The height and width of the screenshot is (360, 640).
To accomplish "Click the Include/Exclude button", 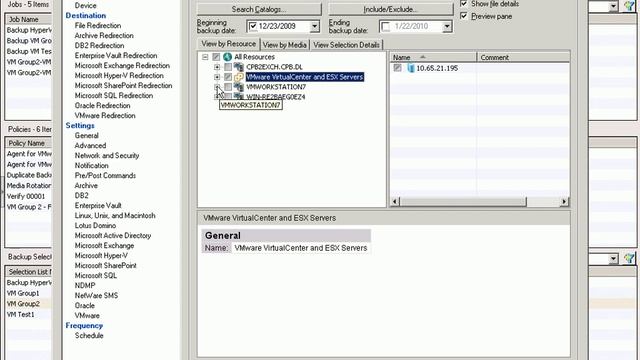I will pyautogui.click(x=390, y=9).
